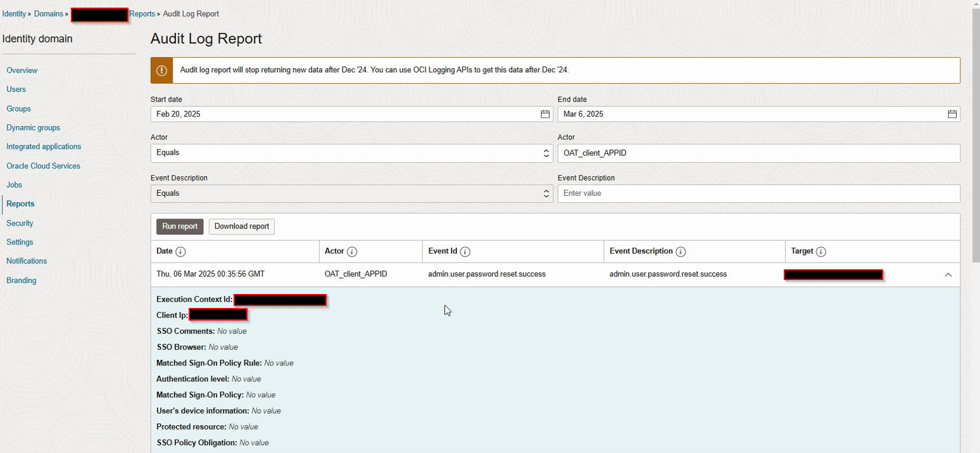Click the Event Id column info icon

(x=466, y=252)
